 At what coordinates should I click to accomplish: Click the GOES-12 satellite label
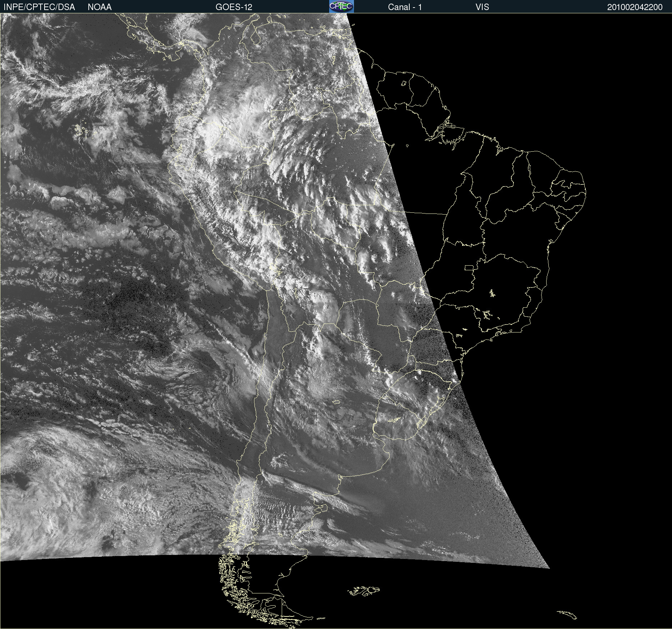pos(234,7)
